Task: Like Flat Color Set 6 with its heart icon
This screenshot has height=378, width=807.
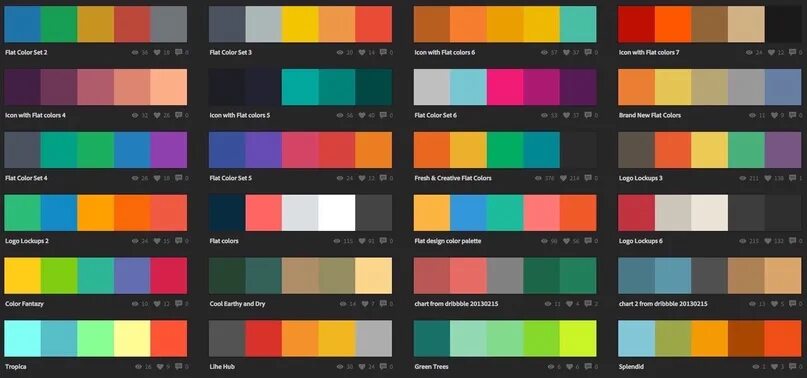Action: tap(567, 115)
